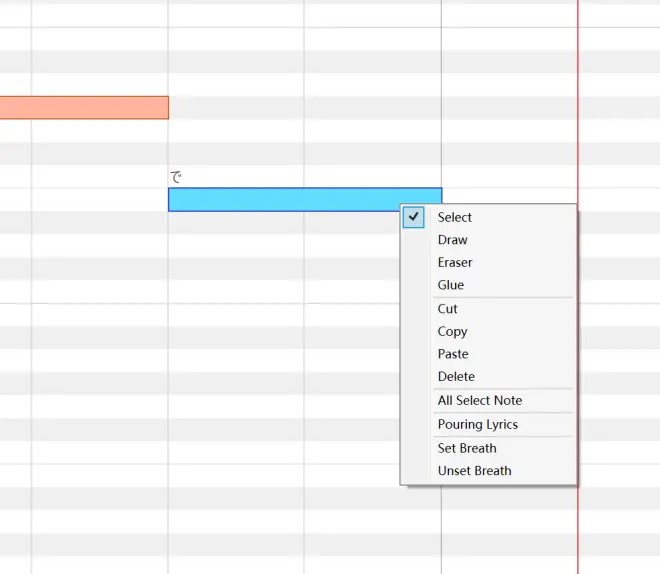Click Copy in the context menu
The height and width of the screenshot is (574, 660).
(488, 332)
